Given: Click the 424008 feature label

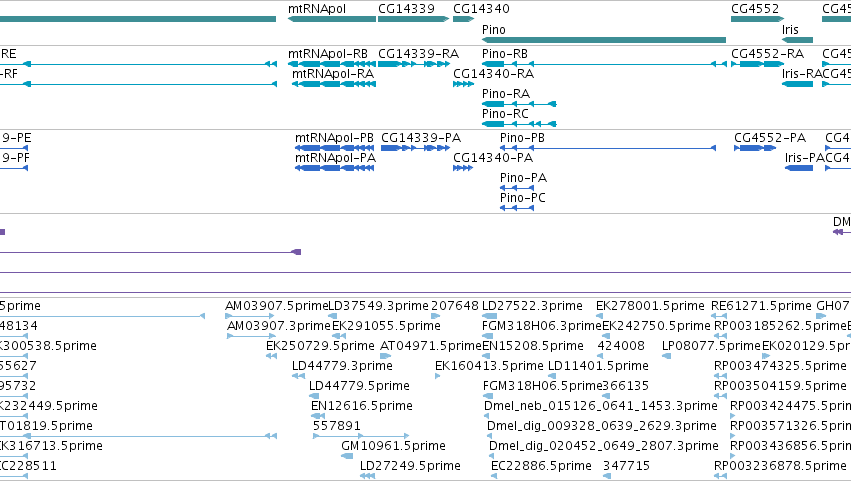Looking at the screenshot, I should 621,346.
